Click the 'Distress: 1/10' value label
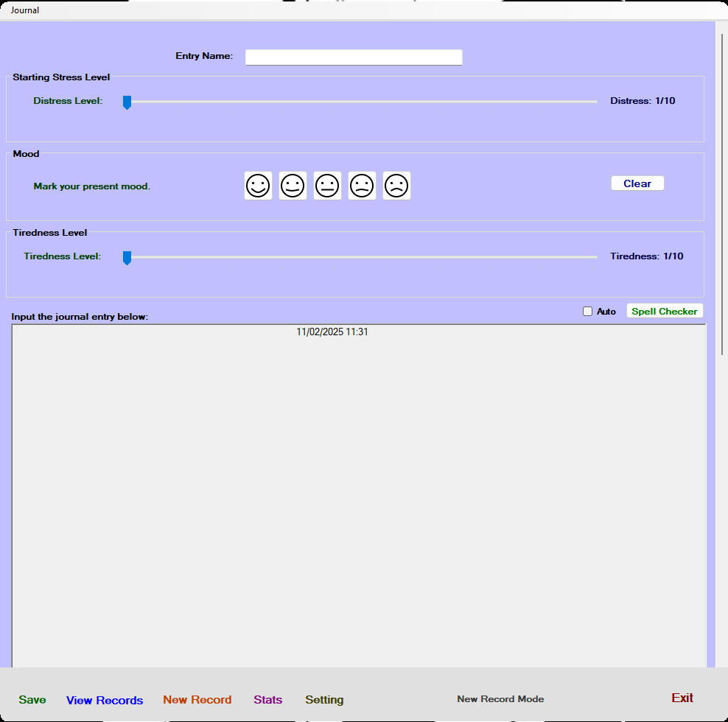728x722 pixels. pyautogui.click(x=643, y=101)
